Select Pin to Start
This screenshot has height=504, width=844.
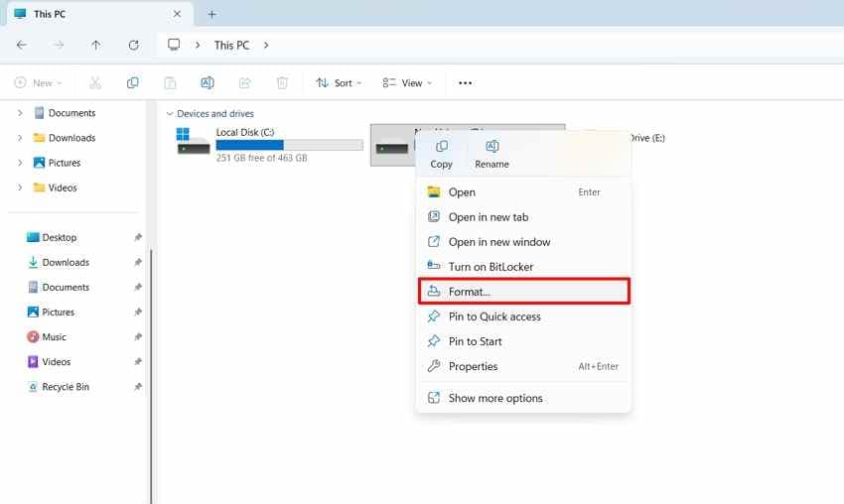pos(523,341)
